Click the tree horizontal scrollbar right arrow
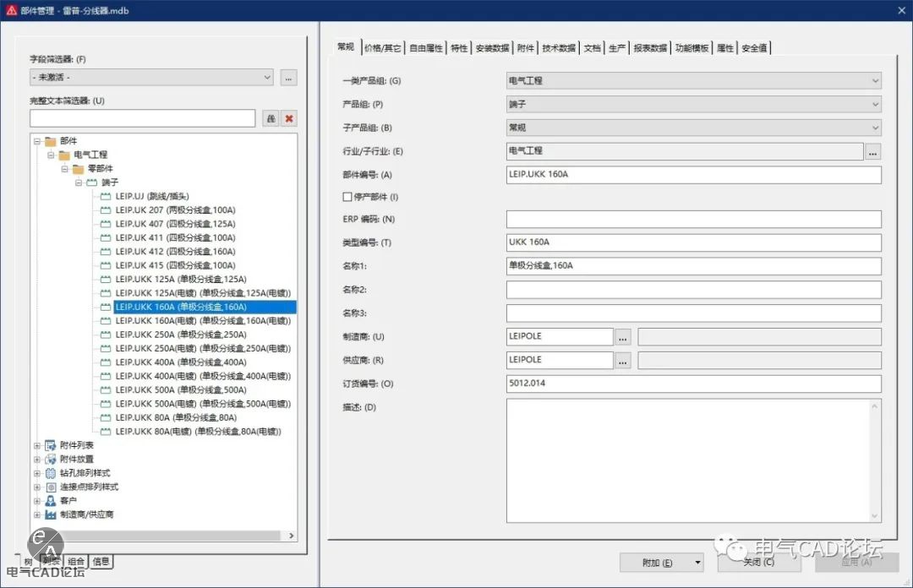This screenshot has width=913, height=588. [x=292, y=536]
